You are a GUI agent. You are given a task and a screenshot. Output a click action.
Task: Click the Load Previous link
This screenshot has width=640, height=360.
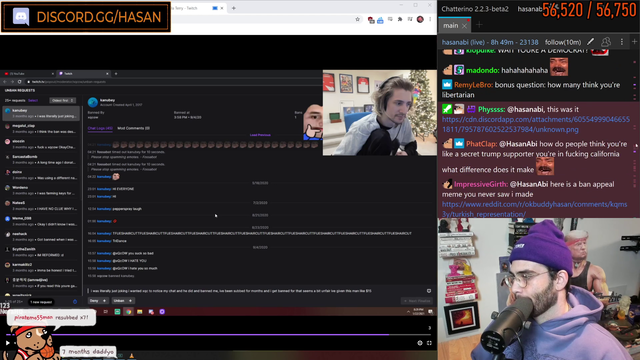pyautogui.click(x=260, y=135)
